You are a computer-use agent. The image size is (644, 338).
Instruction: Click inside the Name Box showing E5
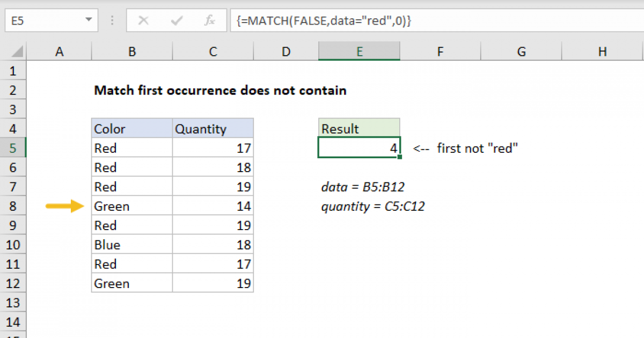coord(43,21)
